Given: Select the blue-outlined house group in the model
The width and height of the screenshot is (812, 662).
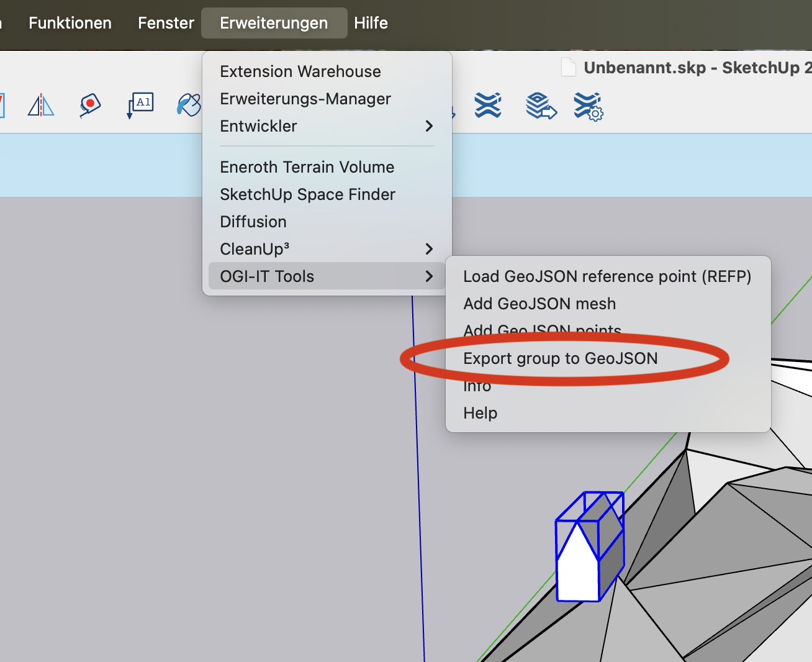Looking at the screenshot, I should [589, 547].
